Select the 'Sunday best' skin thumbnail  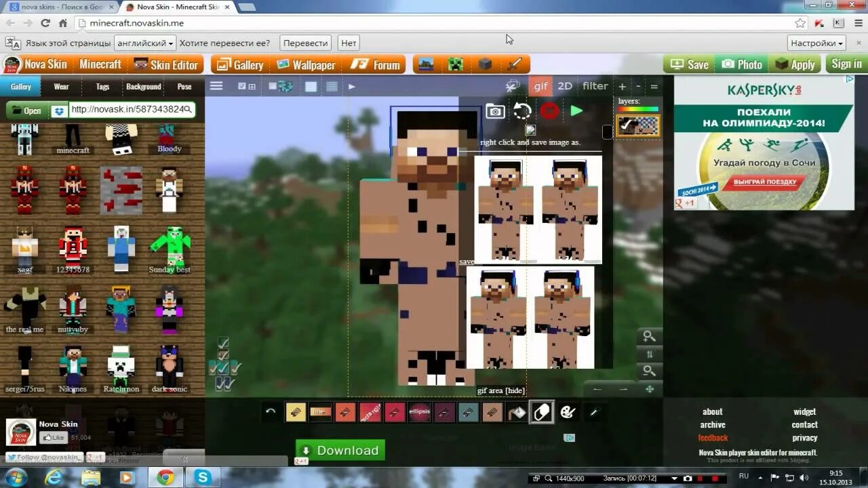[x=170, y=249]
